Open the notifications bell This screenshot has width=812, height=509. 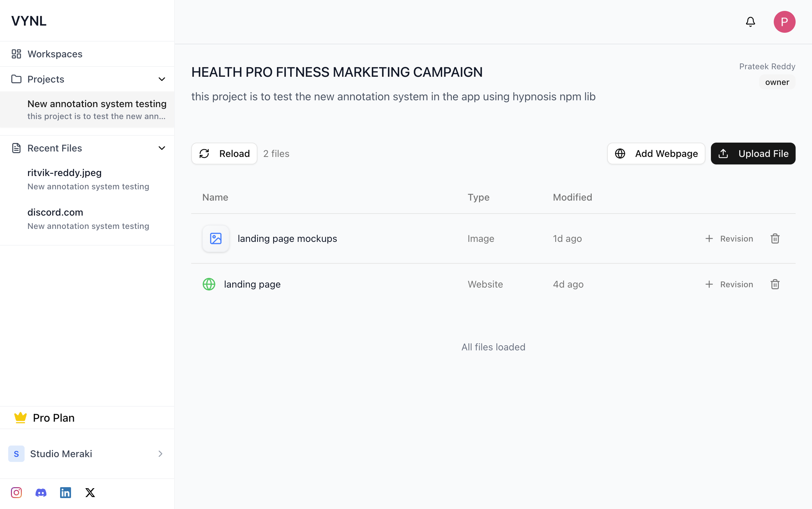[x=750, y=22]
